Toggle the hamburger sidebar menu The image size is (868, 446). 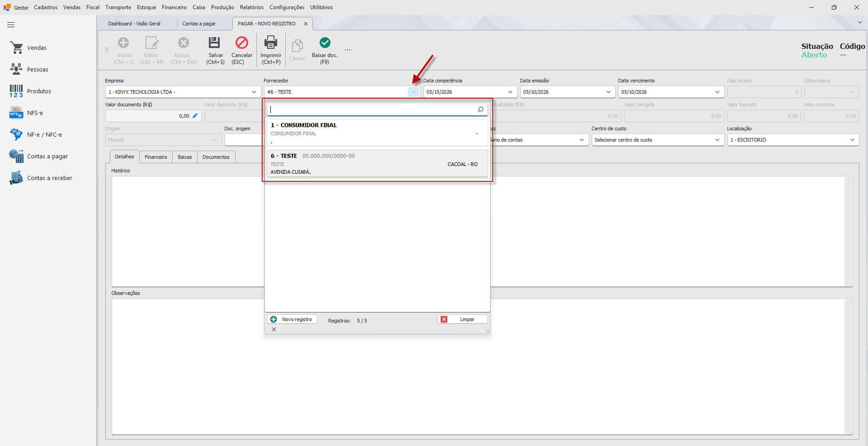[11, 25]
